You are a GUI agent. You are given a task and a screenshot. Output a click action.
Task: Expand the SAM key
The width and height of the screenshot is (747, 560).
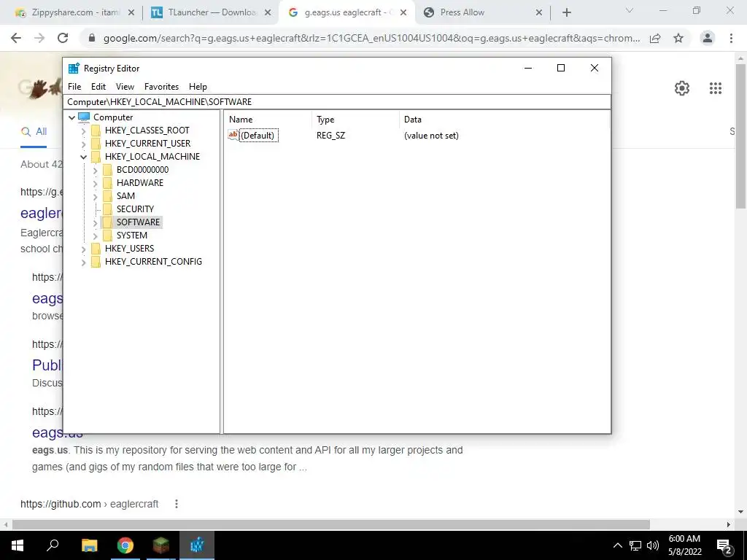pos(95,196)
